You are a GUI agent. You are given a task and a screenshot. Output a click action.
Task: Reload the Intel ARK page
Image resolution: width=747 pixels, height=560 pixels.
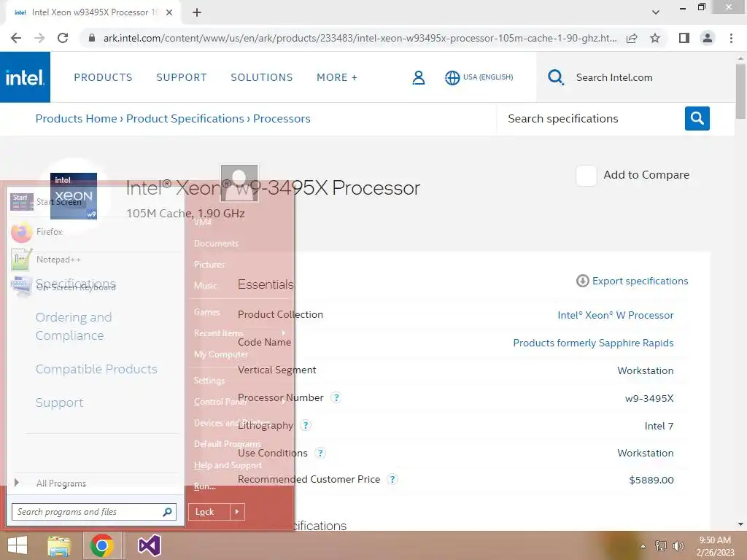(x=63, y=38)
